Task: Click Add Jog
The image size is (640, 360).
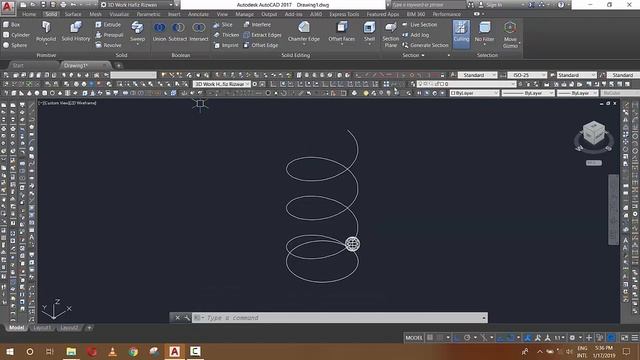Action: [x=416, y=35]
